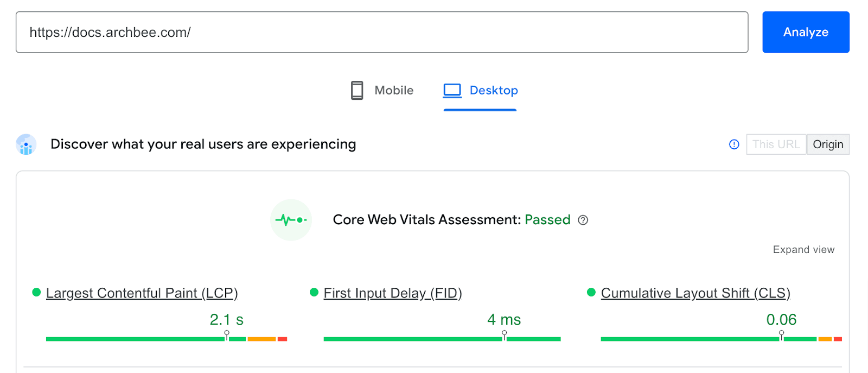This screenshot has height=373, width=868.
Task: Click the desktop laptop icon
Action: point(452,90)
